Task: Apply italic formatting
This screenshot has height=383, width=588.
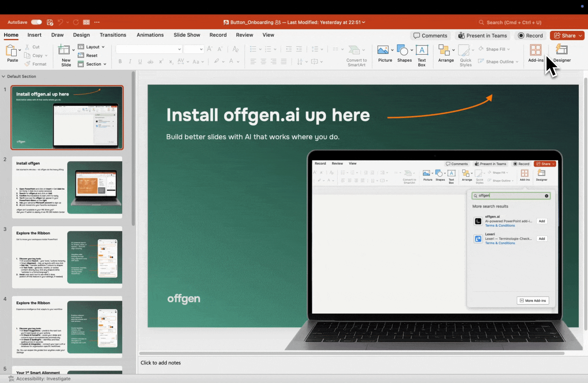Action: (130, 61)
